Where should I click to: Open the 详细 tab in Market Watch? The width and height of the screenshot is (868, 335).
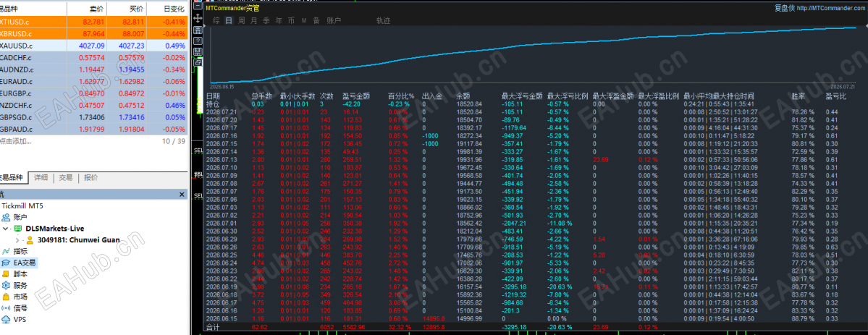[41, 178]
